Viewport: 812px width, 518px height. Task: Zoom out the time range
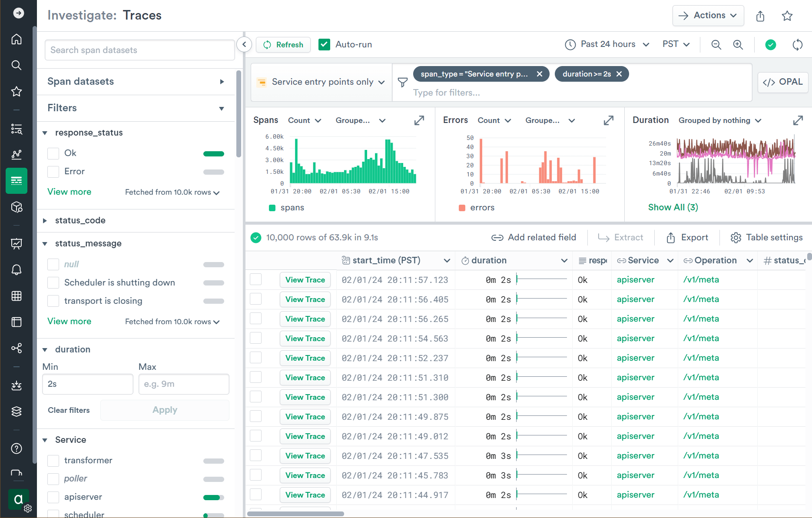click(716, 44)
